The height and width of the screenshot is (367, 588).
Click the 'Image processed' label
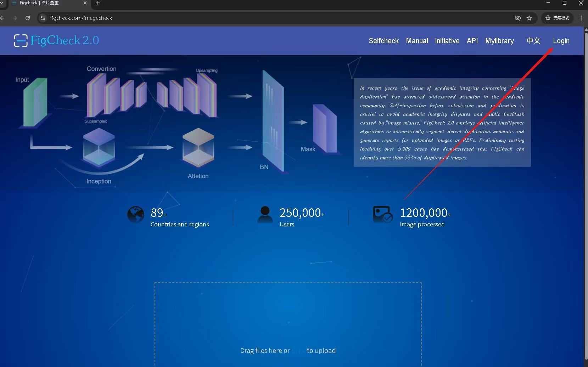pos(422,224)
